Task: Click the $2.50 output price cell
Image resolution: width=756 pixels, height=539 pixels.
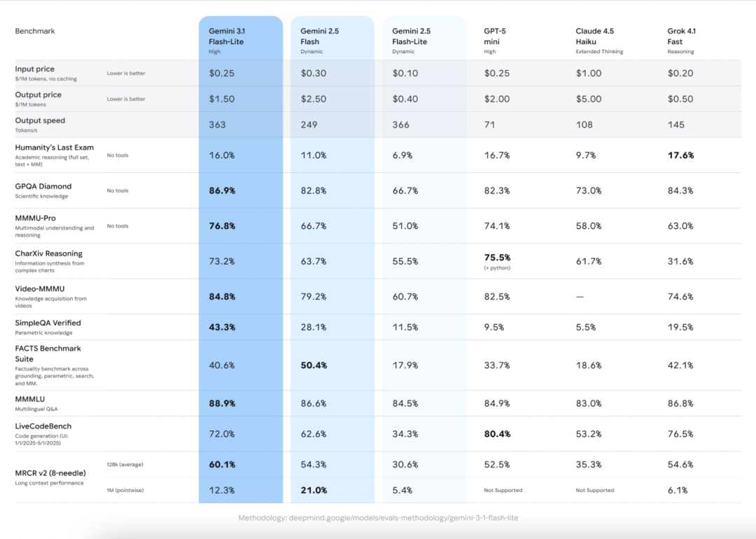Action: [314, 99]
